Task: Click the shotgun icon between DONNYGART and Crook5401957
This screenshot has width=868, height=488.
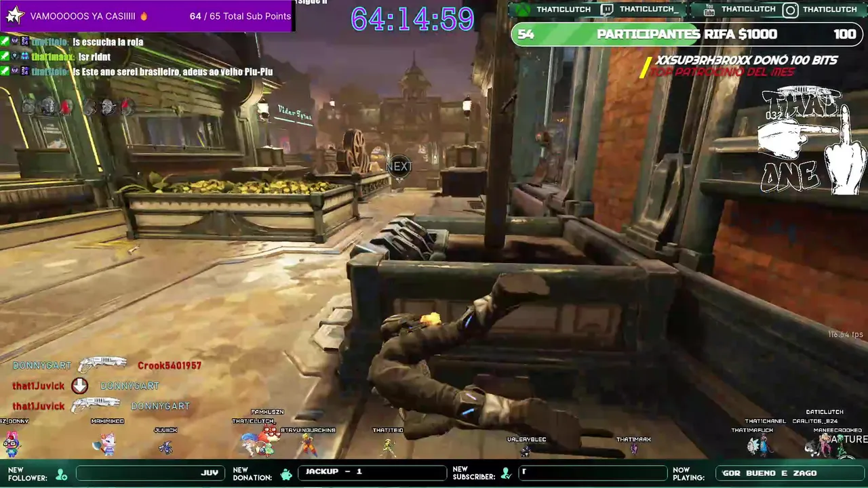Action: (102, 365)
